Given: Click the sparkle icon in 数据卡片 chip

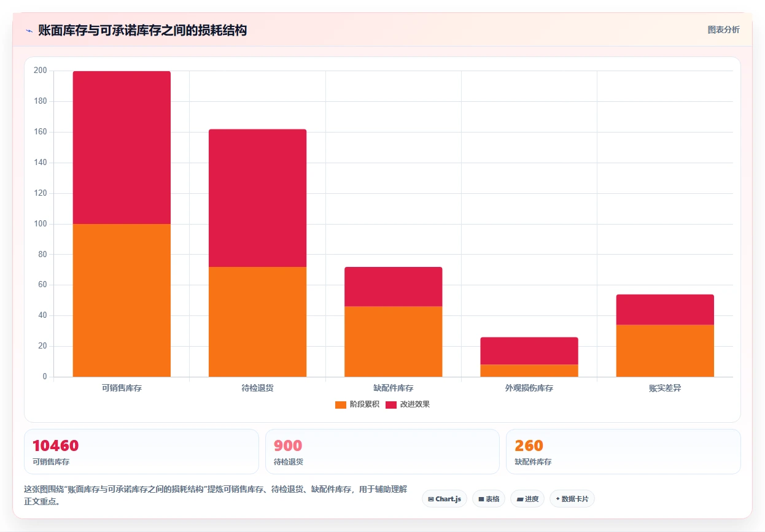Looking at the screenshot, I should click(557, 499).
